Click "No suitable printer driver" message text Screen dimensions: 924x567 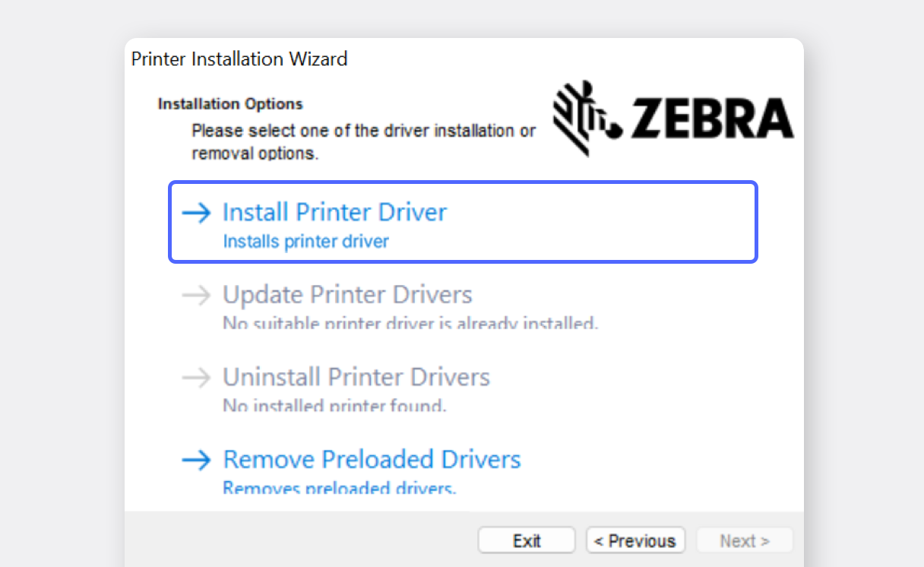(x=410, y=323)
